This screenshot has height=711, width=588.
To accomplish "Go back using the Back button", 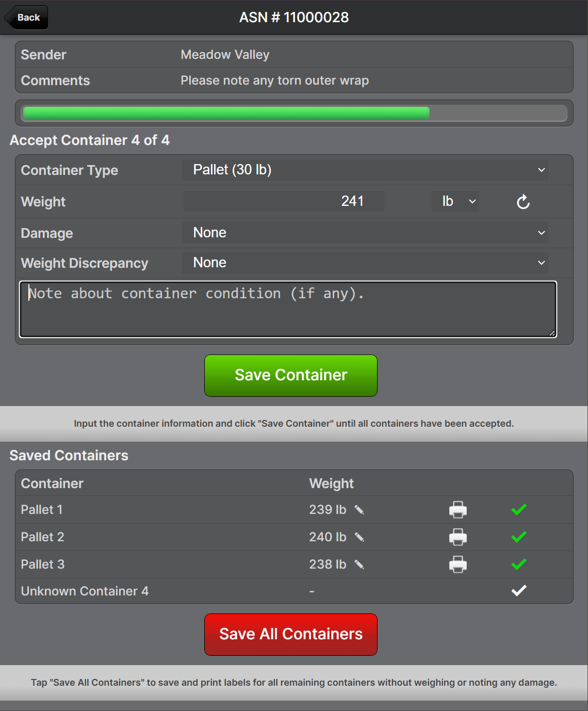I will coord(27,18).
